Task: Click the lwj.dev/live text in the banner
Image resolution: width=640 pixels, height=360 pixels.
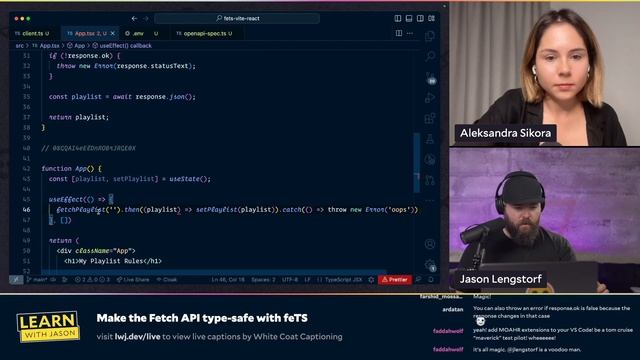Action: (137, 337)
